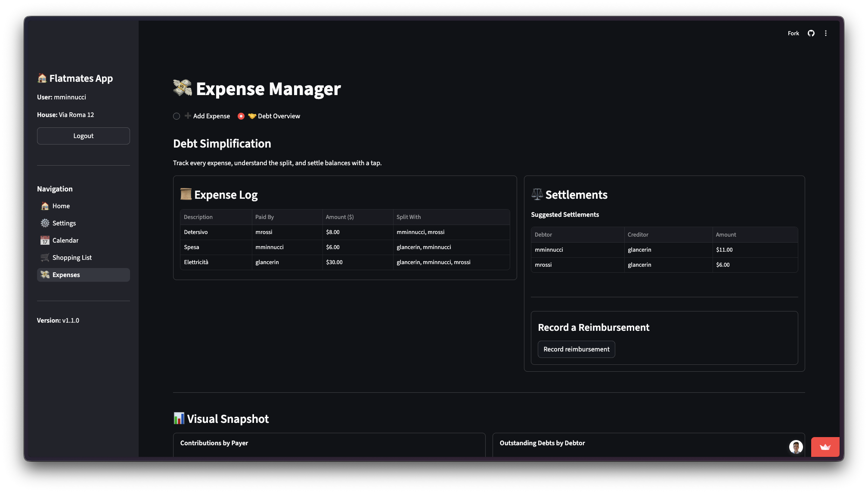Select the Debt Overview radio button
This screenshot has width=868, height=493.
coord(241,116)
